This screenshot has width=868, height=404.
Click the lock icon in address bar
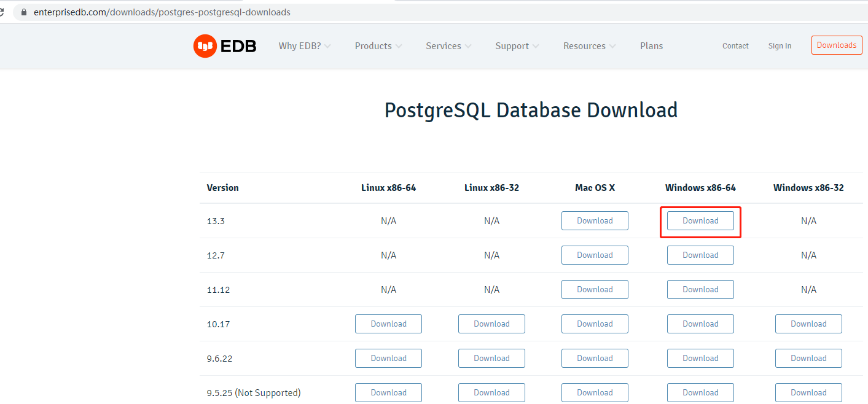24,12
